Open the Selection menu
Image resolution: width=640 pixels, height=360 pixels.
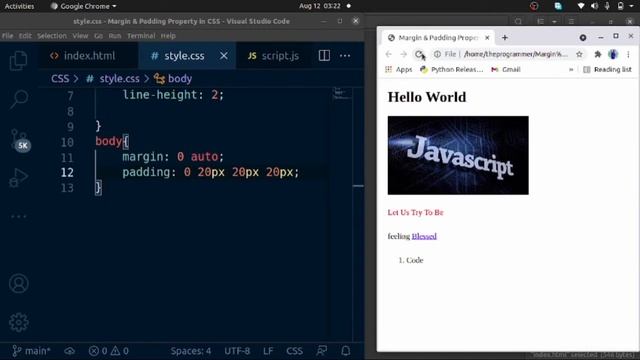coord(52,36)
